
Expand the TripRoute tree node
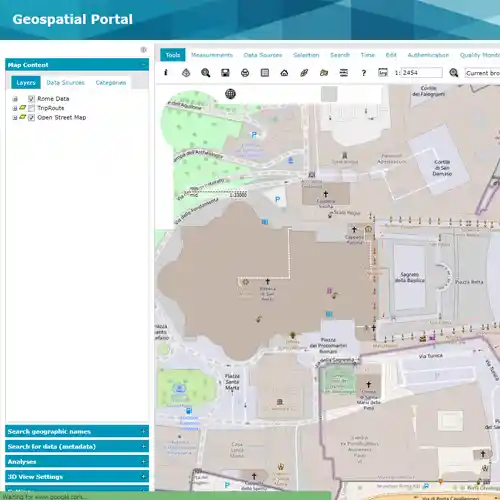(x=15, y=108)
